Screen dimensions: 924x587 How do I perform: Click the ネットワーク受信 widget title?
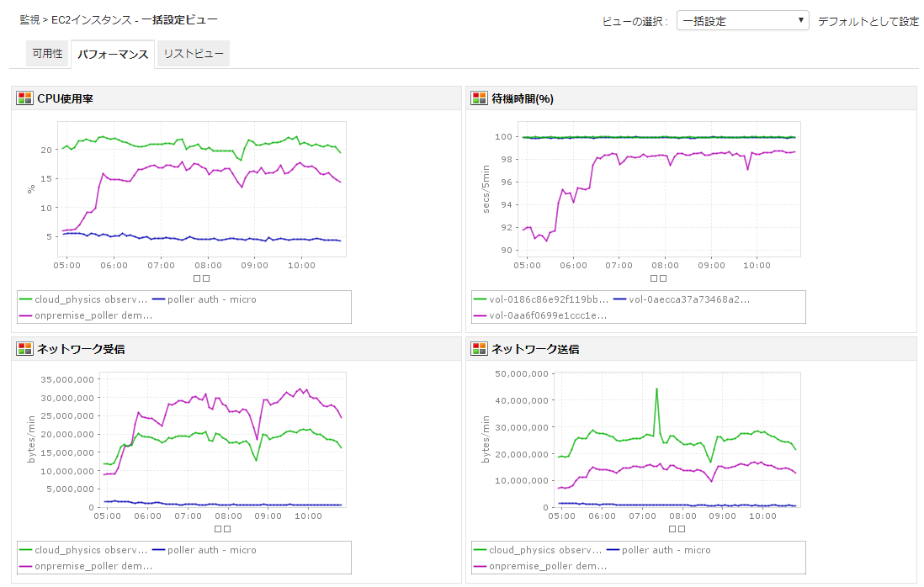[81, 349]
